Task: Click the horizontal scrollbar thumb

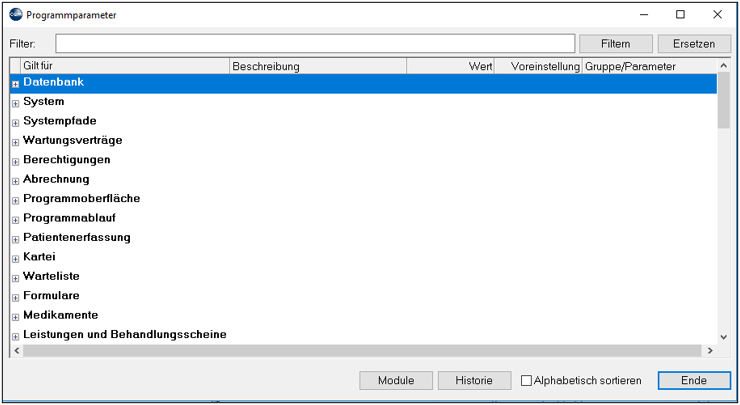Action: [x=362, y=351]
